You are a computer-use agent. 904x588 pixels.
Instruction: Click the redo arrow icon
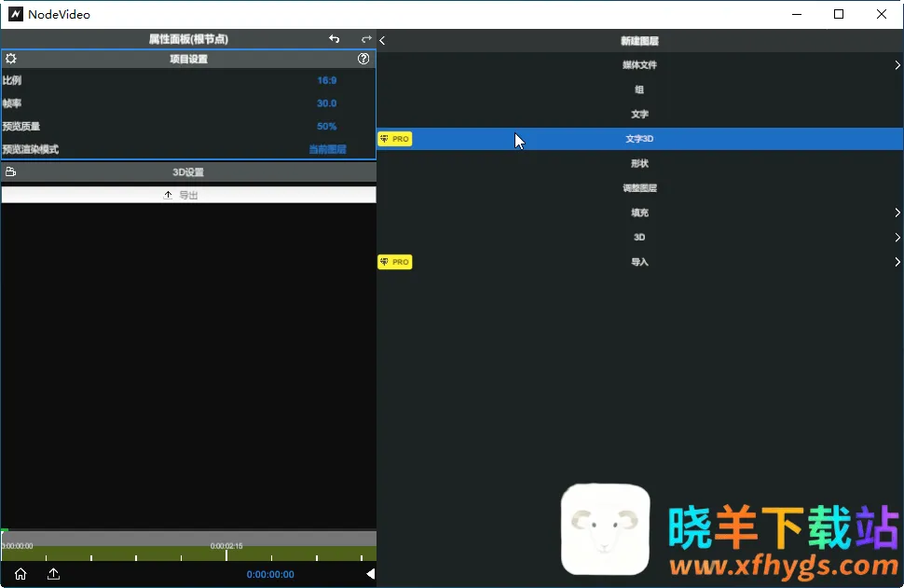[x=366, y=39]
